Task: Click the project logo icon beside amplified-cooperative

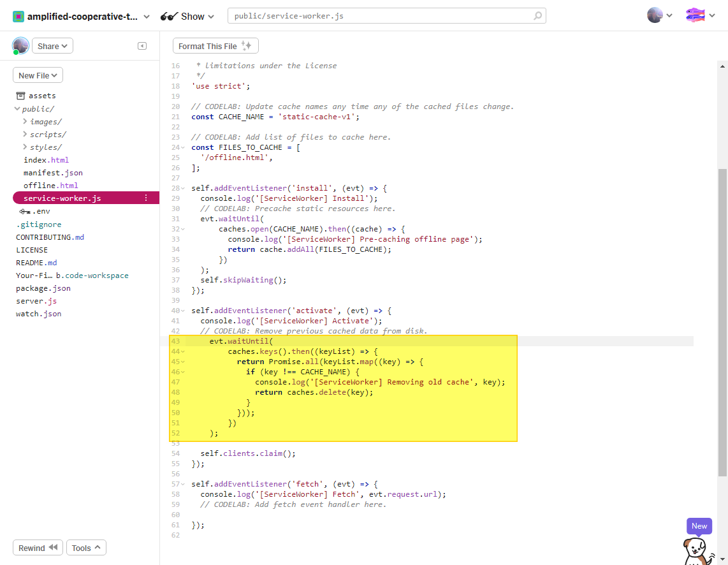Action: coord(18,16)
